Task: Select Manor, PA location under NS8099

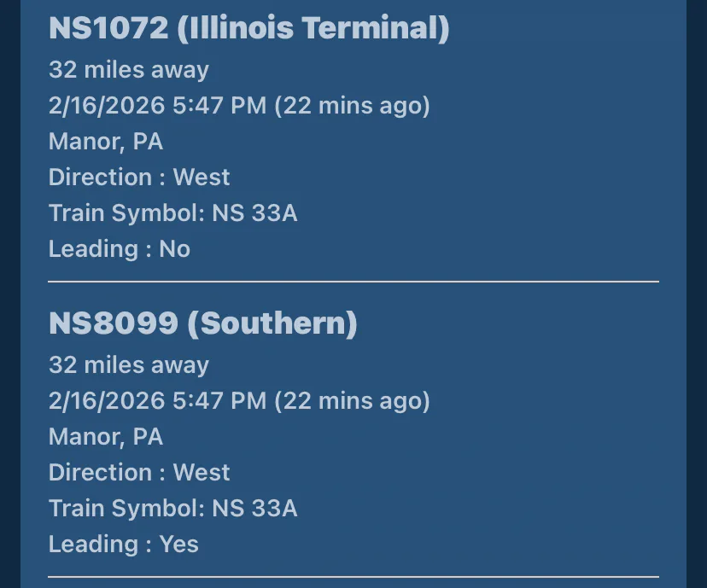Action: click(106, 437)
